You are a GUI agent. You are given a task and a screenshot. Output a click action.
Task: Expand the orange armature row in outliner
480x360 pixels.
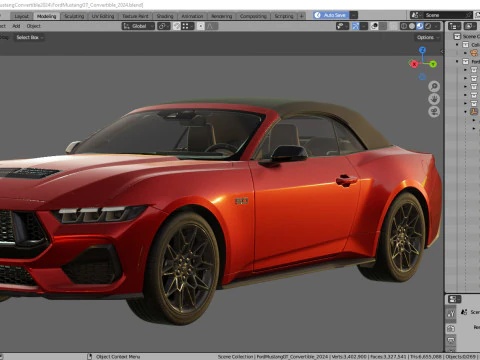[466, 112]
